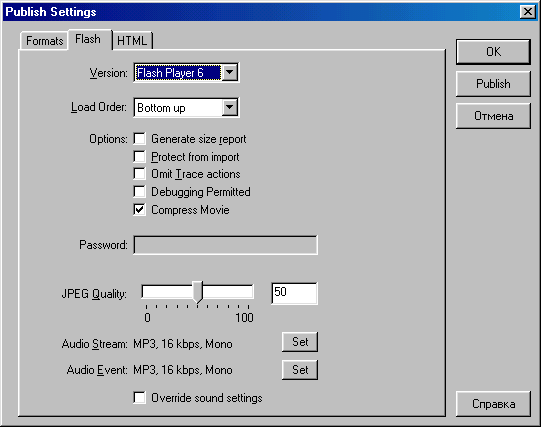Select the Flash tab

click(90, 39)
